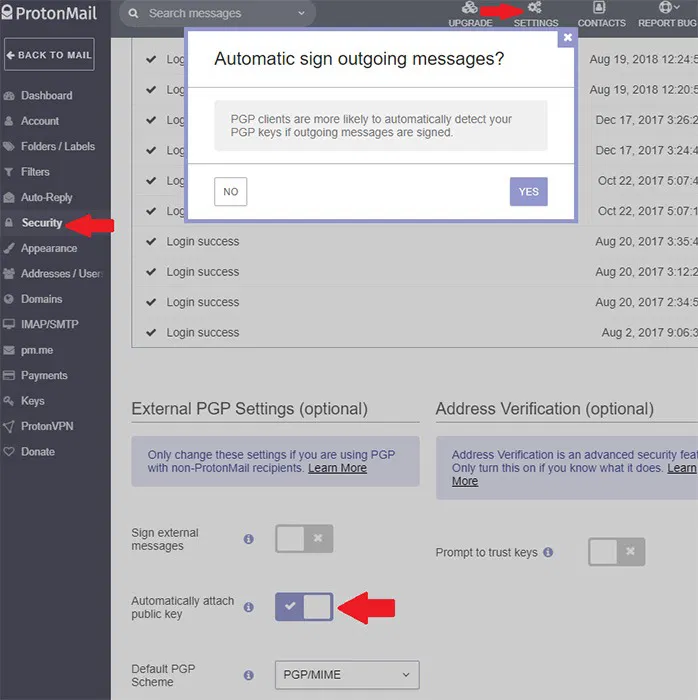
Task: Click the Upgrade icon in header
Action: 469,9
